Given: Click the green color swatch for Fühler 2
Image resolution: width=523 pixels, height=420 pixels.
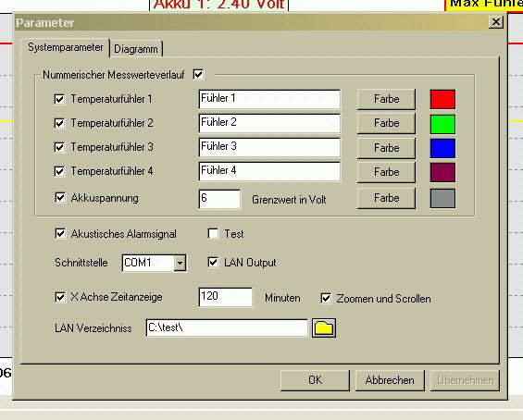Looking at the screenshot, I should click(x=442, y=124).
